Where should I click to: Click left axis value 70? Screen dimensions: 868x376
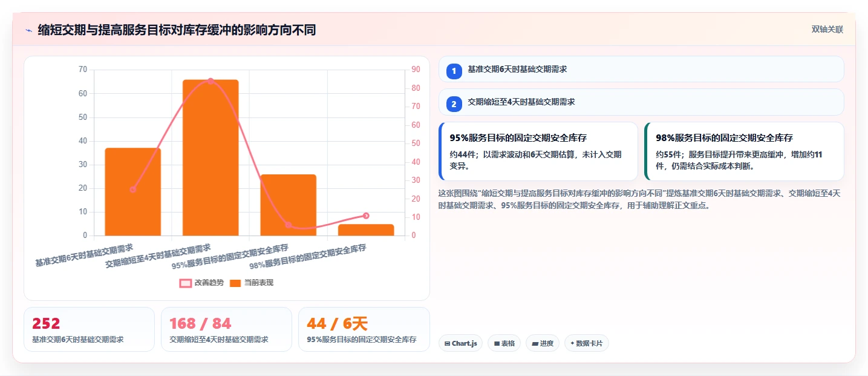[x=83, y=70]
